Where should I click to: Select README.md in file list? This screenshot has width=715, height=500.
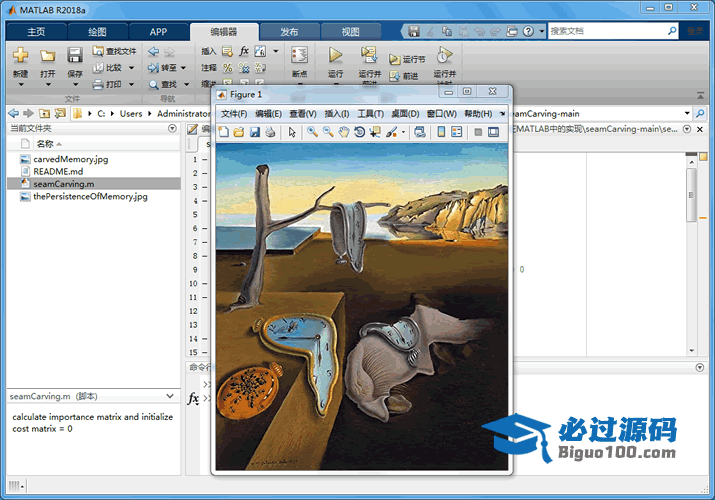[58, 171]
